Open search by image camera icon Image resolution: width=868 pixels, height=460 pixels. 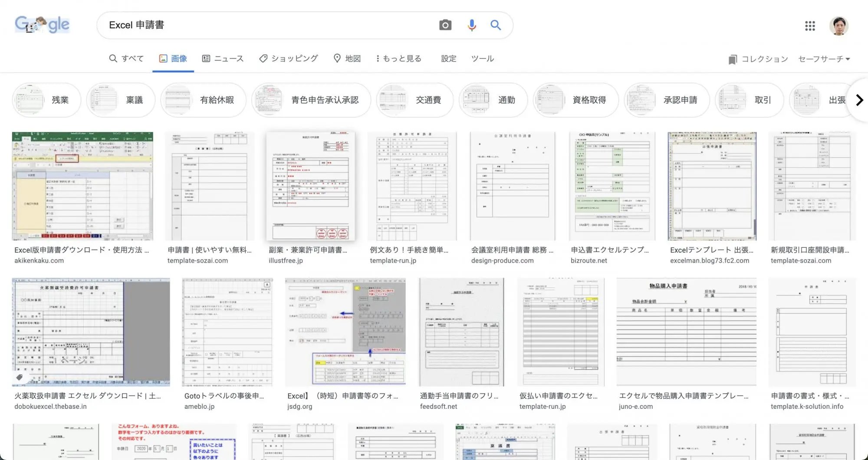(x=445, y=25)
